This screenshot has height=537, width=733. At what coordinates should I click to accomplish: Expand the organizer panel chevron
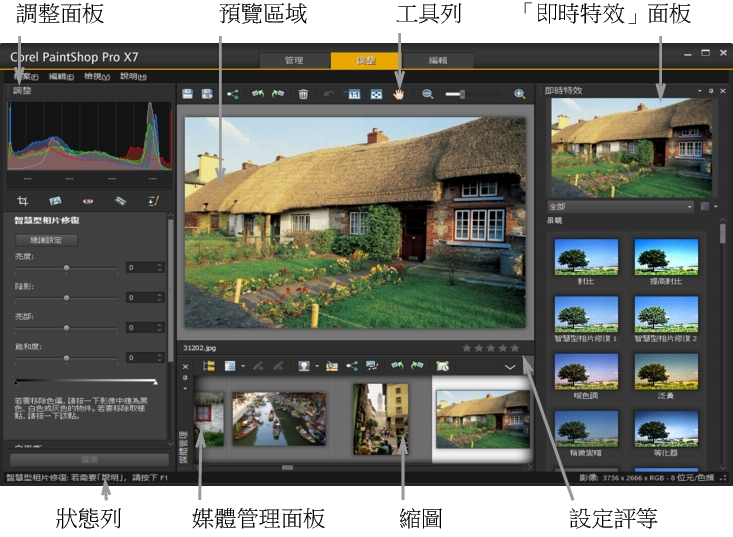point(510,367)
